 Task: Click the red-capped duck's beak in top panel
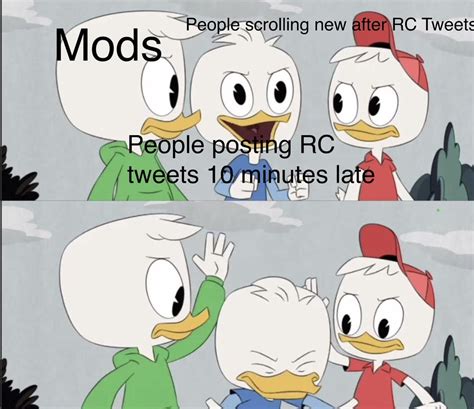click(366, 131)
